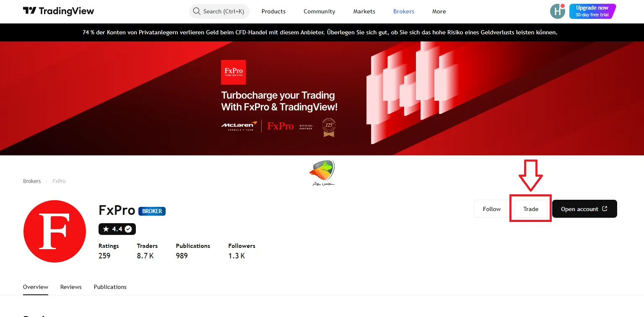Follow the FxPro broker
Screen dimensions: 644x317
tap(491, 209)
